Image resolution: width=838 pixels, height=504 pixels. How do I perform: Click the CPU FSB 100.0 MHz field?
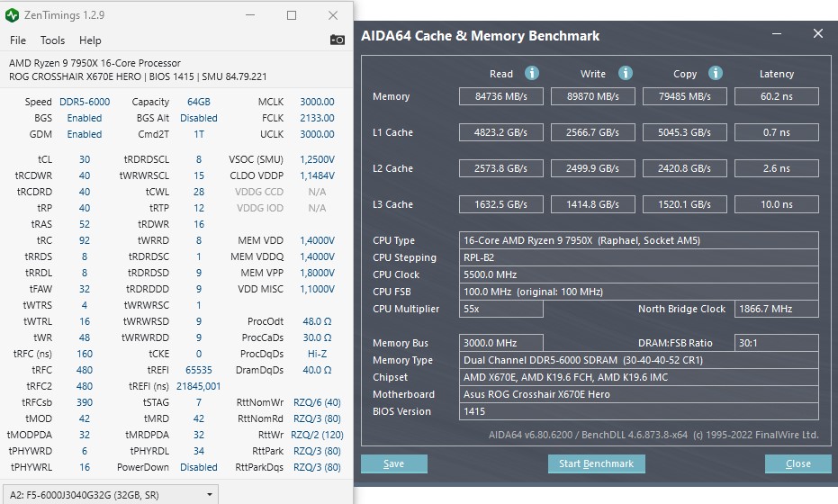click(x=639, y=292)
